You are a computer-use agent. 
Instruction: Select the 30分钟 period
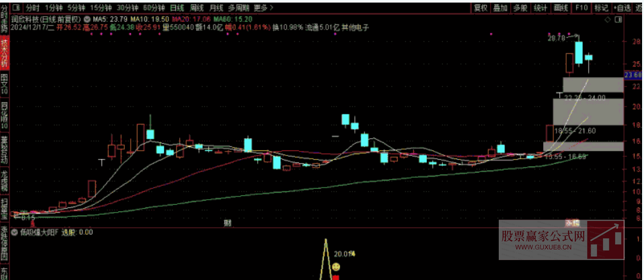pos(127,8)
